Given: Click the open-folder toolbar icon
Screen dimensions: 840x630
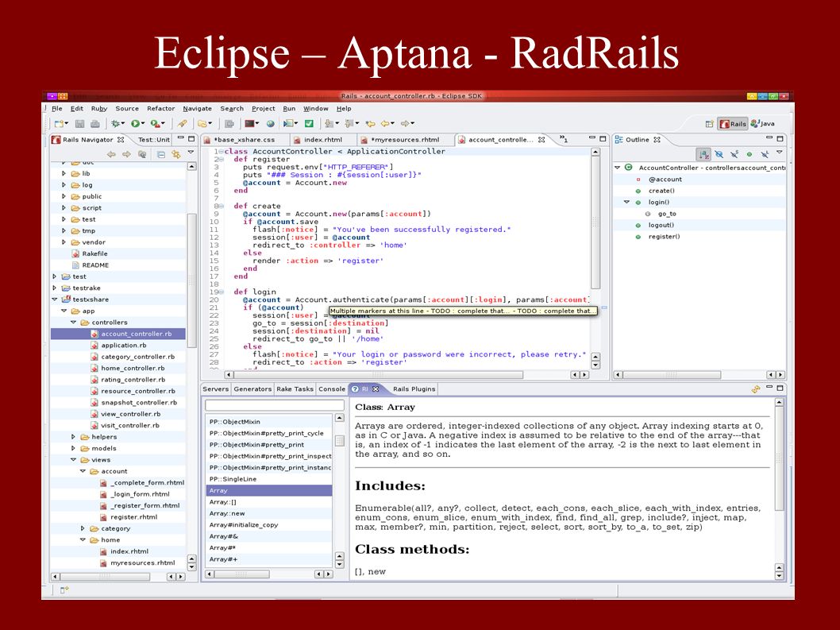Looking at the screenshot, I should (202, 124).
